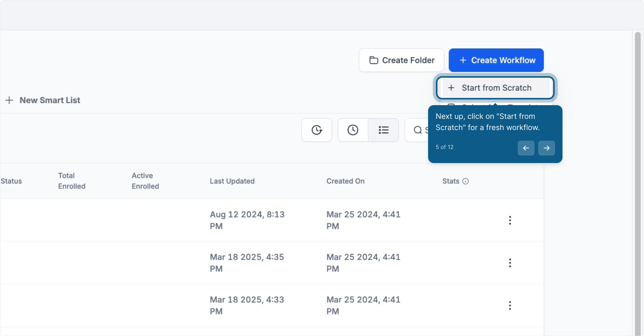Open options menu for Mar 18 4:33 PM row

(510, 306)
